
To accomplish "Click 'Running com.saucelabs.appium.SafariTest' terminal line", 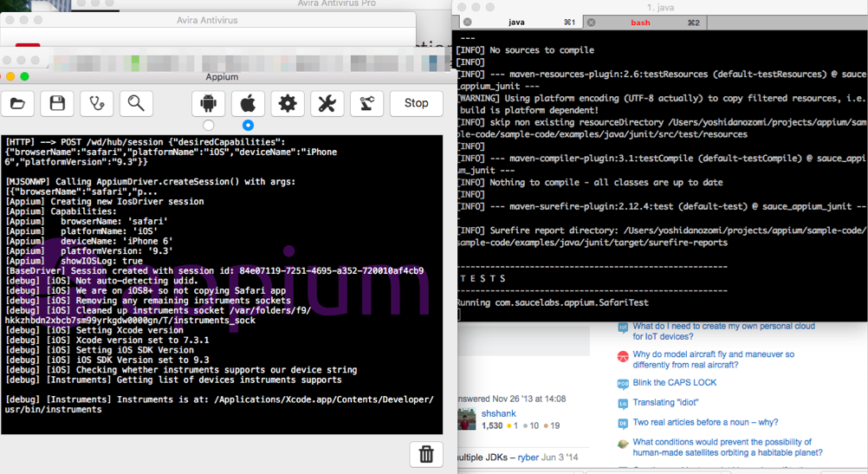I will (x=553, y=303).
